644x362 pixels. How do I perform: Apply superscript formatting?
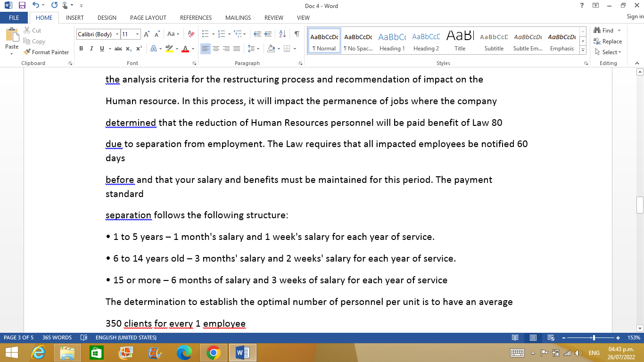[x=139, y=49]
